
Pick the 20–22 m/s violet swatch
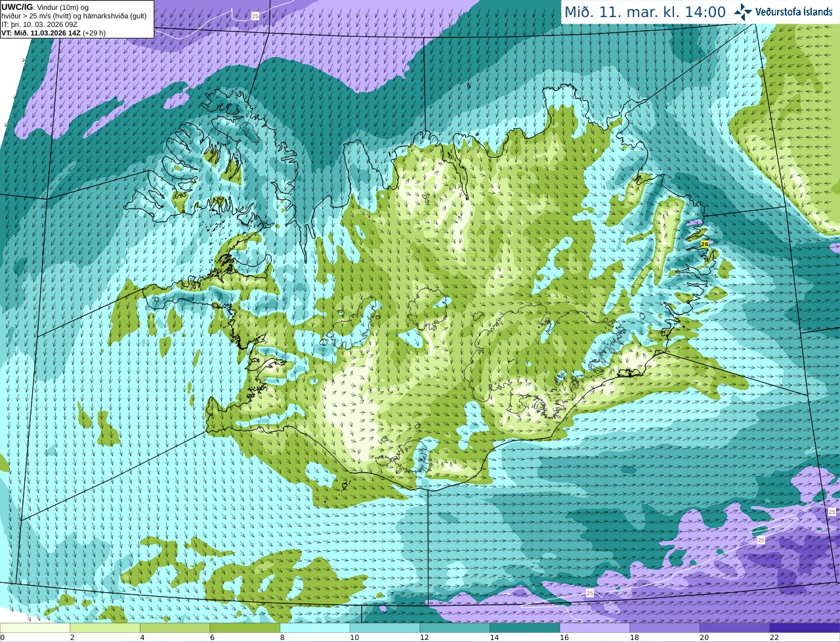tap(734, 628)
